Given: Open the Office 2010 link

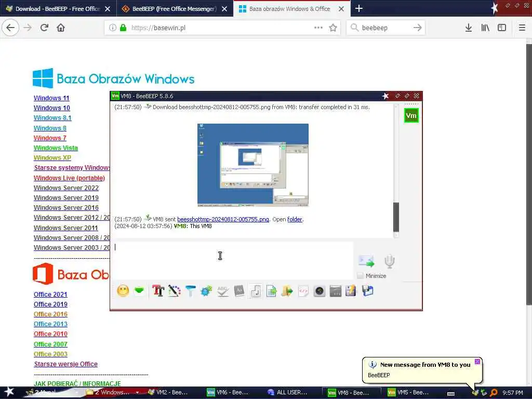Looking at the screenshot, I should (50, 334).
